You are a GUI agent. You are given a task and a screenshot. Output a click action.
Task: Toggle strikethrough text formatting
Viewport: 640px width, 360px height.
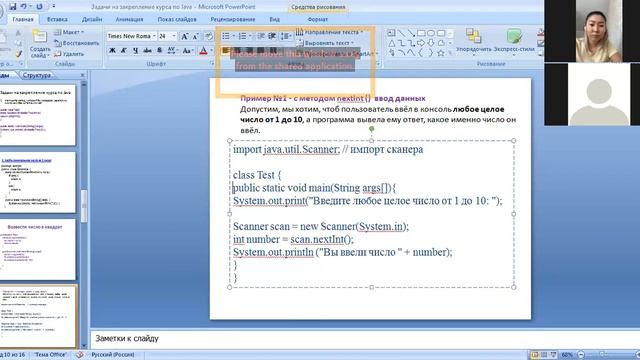147,50
